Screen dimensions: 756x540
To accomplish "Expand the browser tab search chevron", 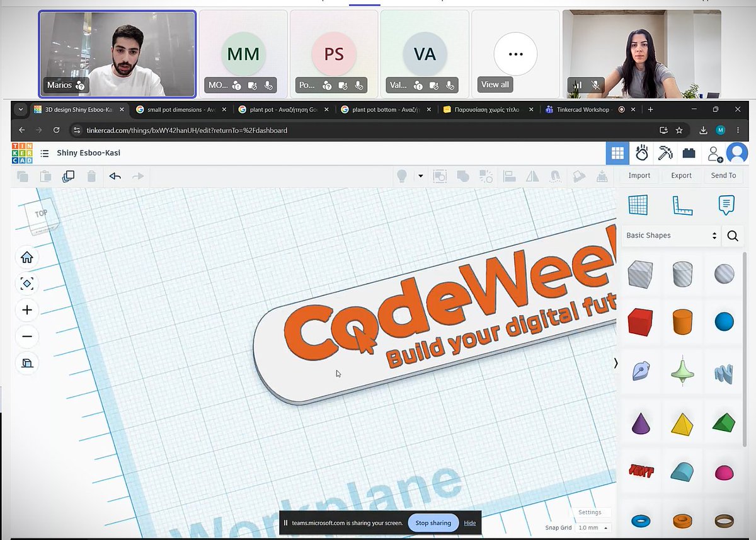I will pos(21,109).
